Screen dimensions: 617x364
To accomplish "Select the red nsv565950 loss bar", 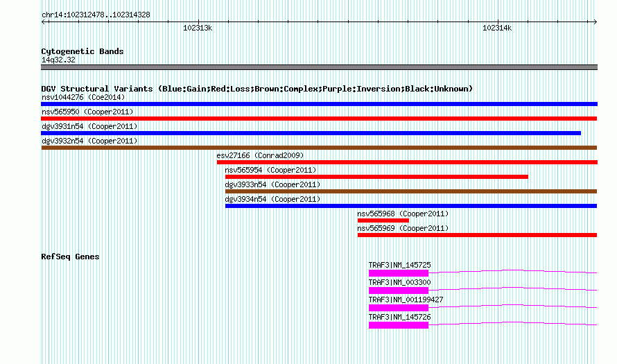I will [x=319, y=119].
